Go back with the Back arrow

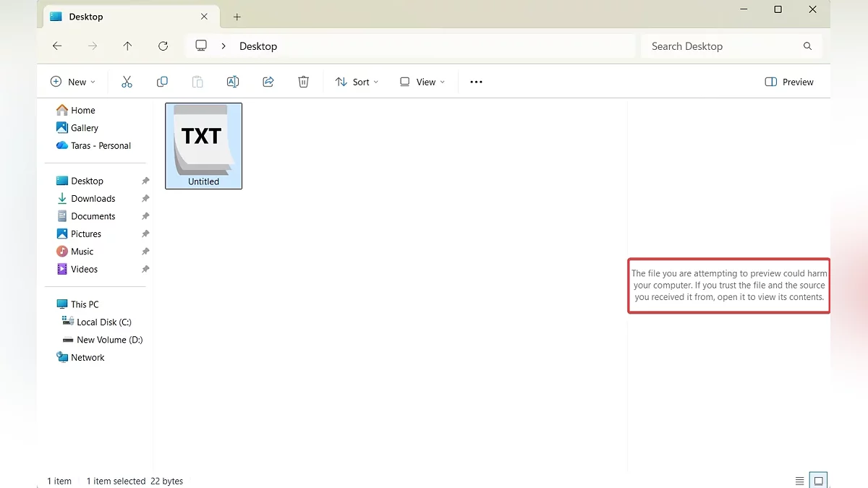pyautogui.click(x=57, y=46)
